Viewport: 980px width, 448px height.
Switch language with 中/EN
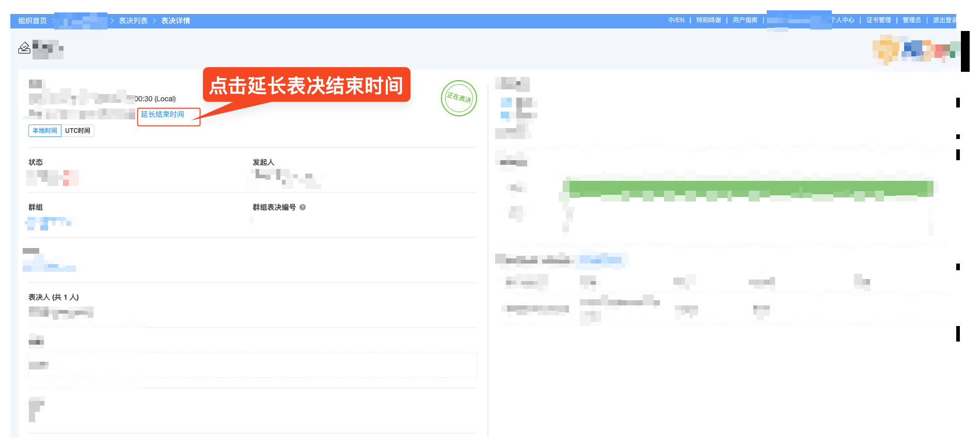(676, 20)
